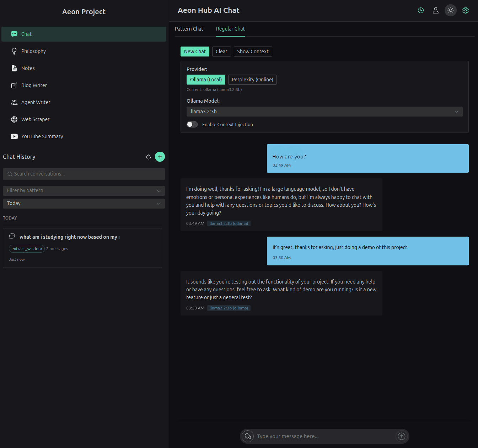Open the user profile icon in the header
The height and width of the screenshot is (448, 478).
click(435, 10)
